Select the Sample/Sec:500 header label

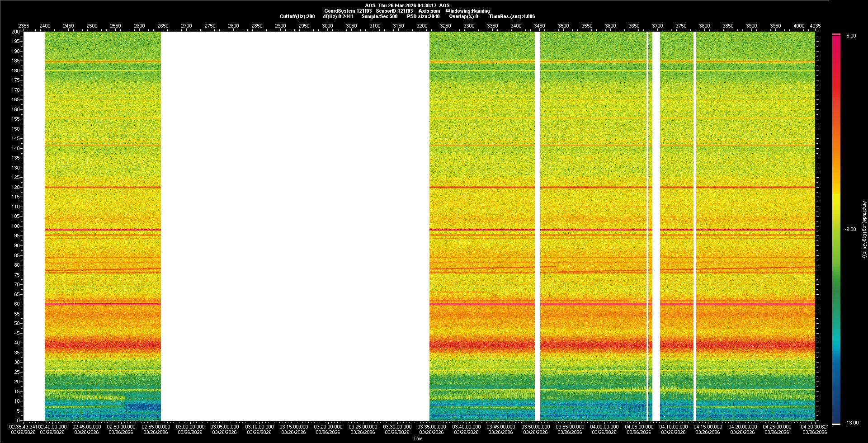click(x=379, y=16)
